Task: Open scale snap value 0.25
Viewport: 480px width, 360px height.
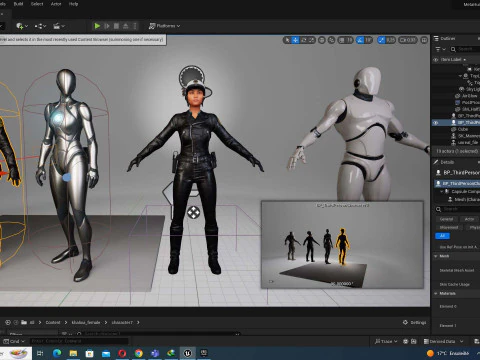Action: coord(391,40)
